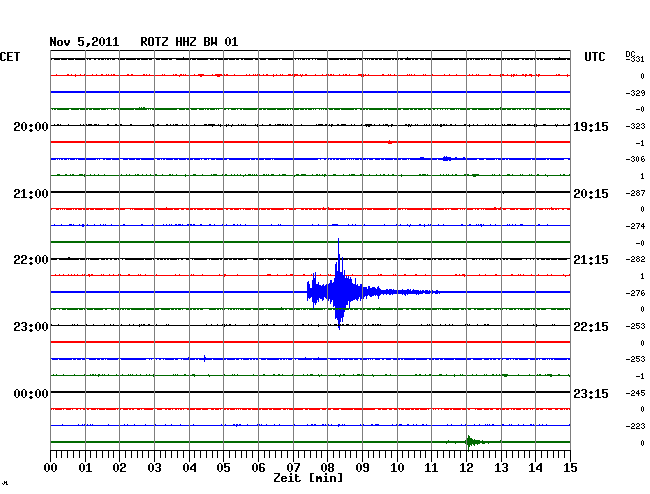Click the blue spike in the trace below 23:00

205,358
